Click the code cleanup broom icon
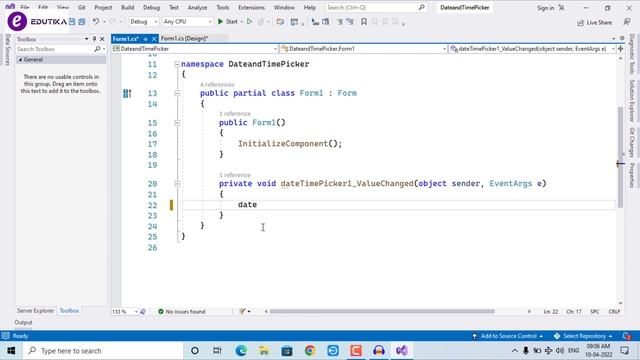This screenshot has height=360, width=640. point(242,311)
